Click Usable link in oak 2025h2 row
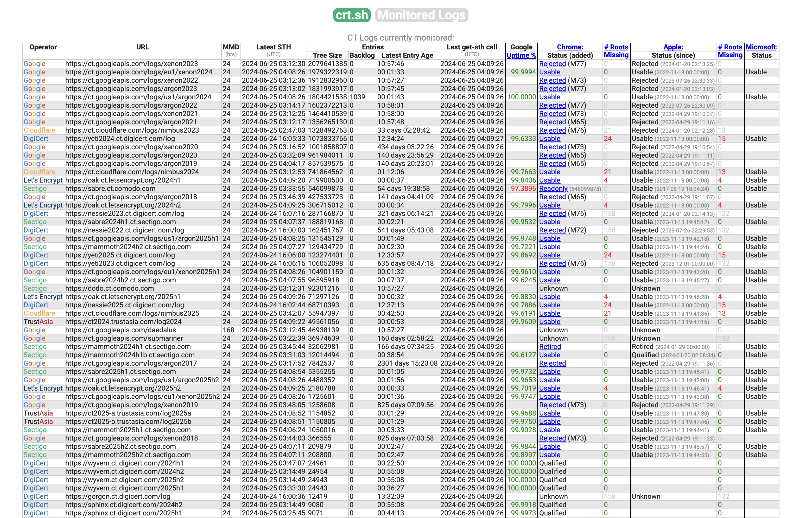The width and height of the screenshot is (812, 518). click(550, 388)
